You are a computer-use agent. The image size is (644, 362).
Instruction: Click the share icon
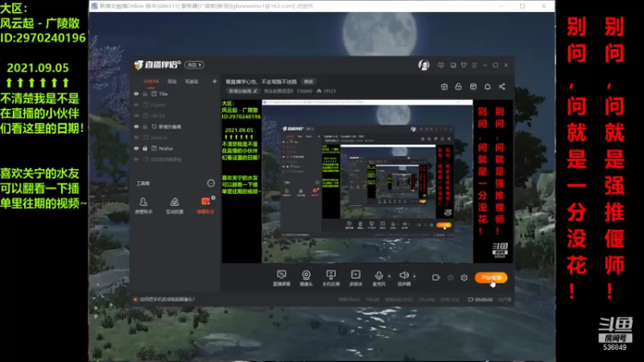[502, 87]
